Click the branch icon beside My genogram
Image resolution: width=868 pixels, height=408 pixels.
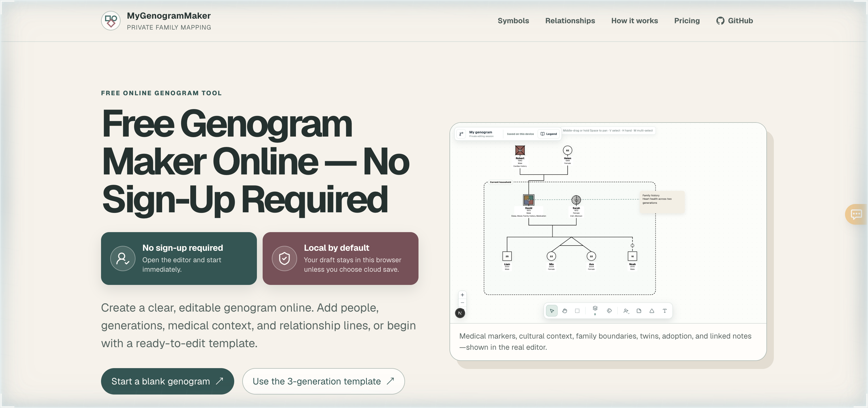click(x=461, y=134)
